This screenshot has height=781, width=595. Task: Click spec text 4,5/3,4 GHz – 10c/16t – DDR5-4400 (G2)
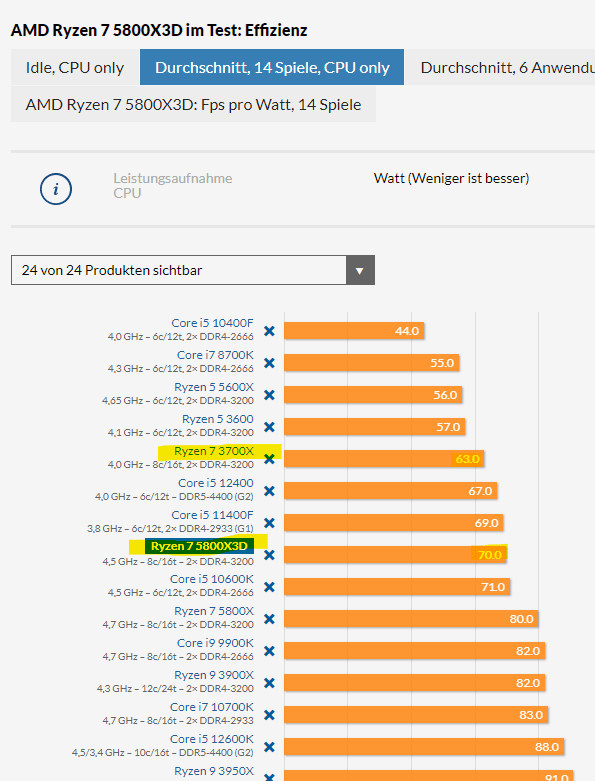163,752
